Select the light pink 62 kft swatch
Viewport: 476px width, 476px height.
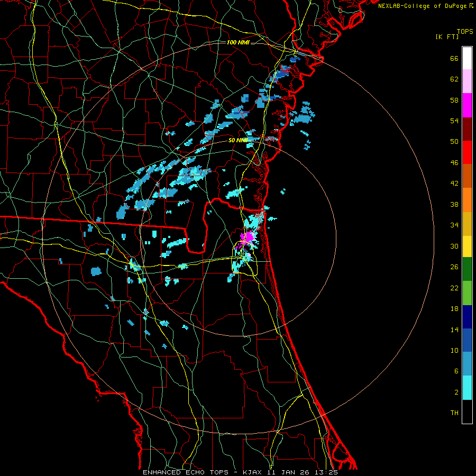(467, 81)
